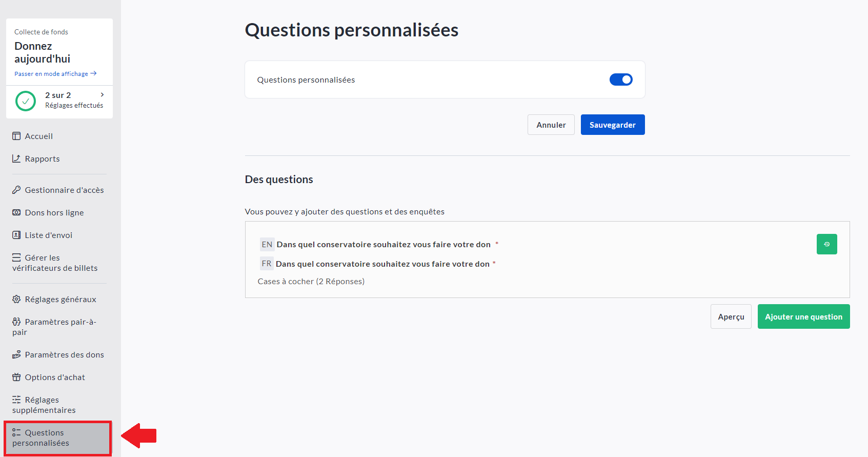Viewport: 868px width, 457px height.
Task: Open Paramètres pair-à-pair menu item
Action: (x=54, y=327)
